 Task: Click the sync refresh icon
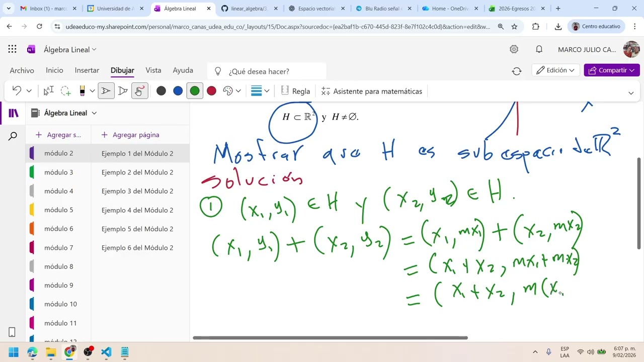pos(517,71)
